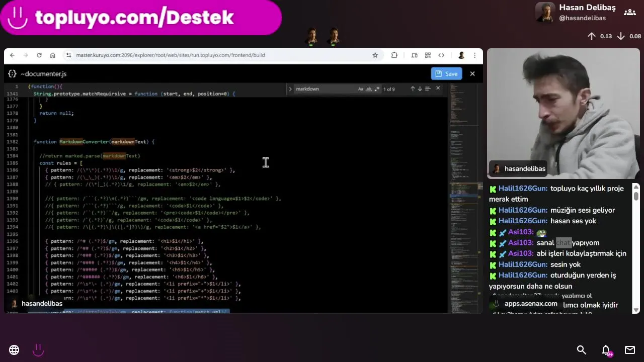This screenshot has width=644, height=362.
Task: Toggle Match Case in find widget
Action: tap(361, 89)
